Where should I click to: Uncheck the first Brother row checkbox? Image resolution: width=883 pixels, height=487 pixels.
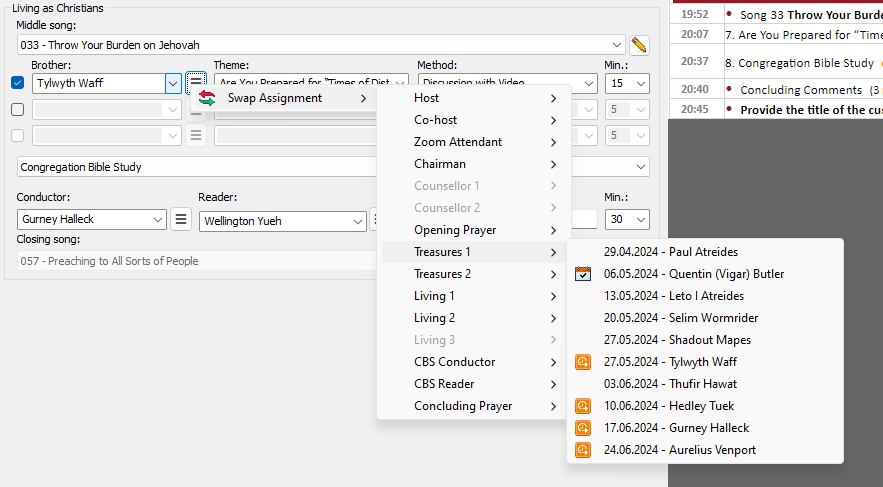(17, 83)
